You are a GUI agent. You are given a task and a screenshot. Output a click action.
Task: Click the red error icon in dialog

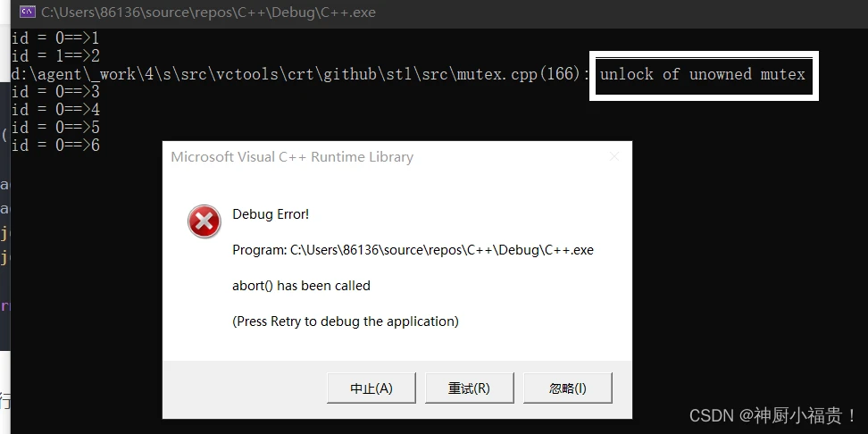point(204,222)
